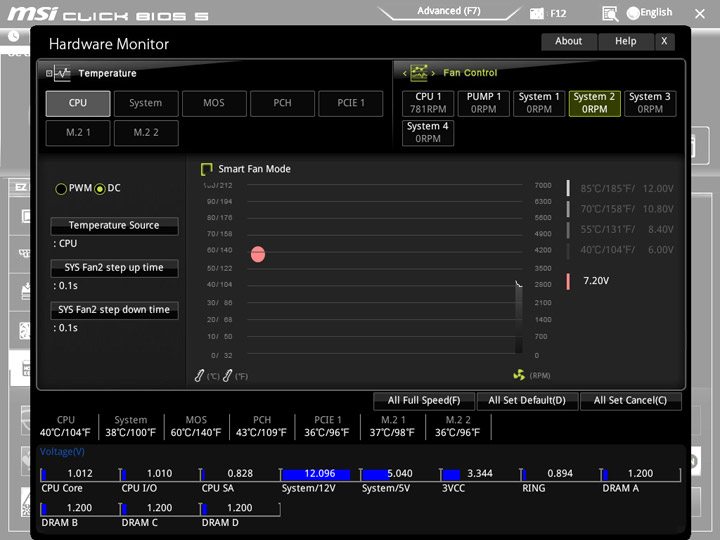Click the left arrow beside Fan Control

pyautogui.click(x=405, y=73)
